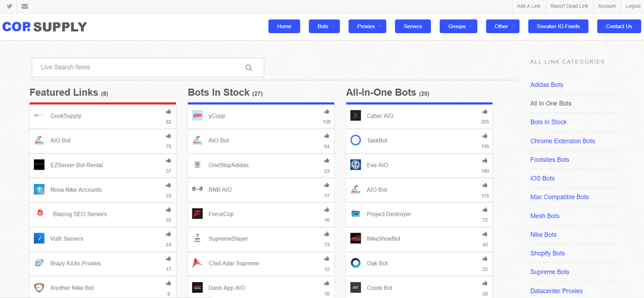The image size is (644, 298).
Task: Open Bots In Stock category link
Action: (x=548, y=122)
